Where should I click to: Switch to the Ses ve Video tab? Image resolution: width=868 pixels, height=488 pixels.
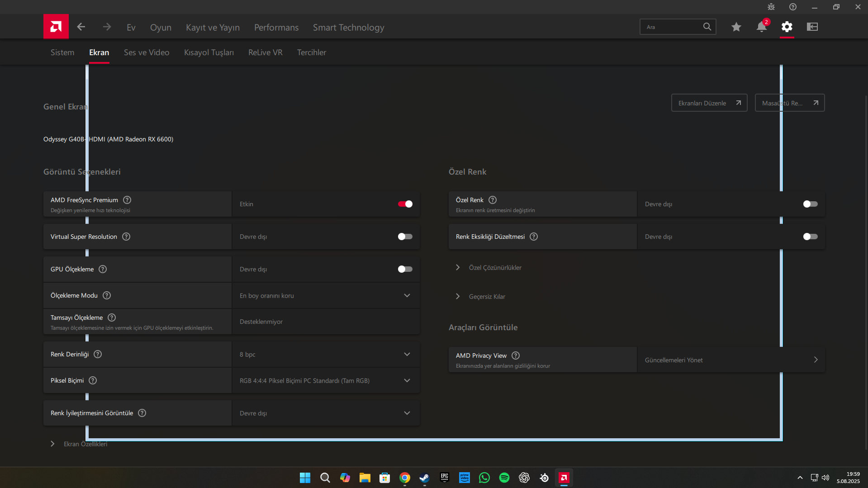147,52
